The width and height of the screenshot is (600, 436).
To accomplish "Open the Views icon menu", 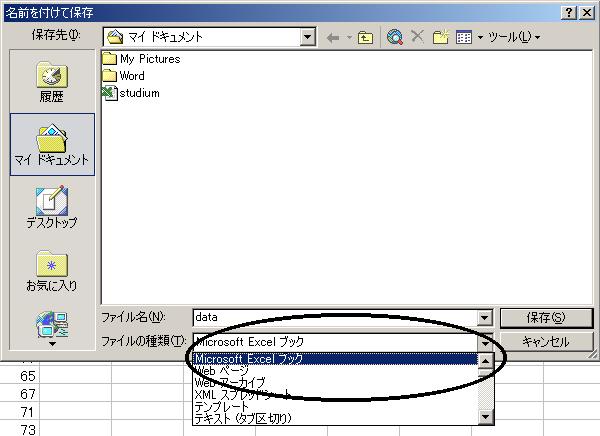I will [467, 37].
